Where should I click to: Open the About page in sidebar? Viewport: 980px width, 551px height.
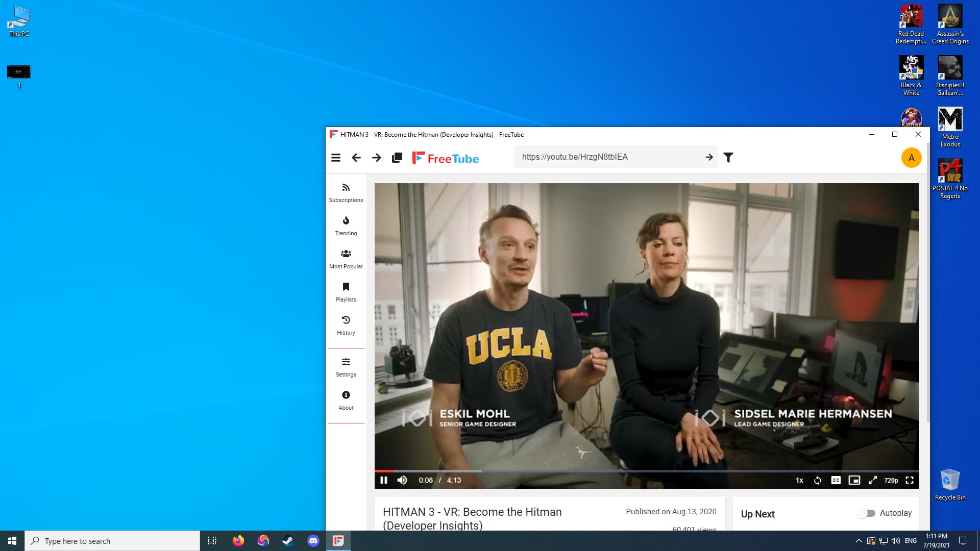346,400
